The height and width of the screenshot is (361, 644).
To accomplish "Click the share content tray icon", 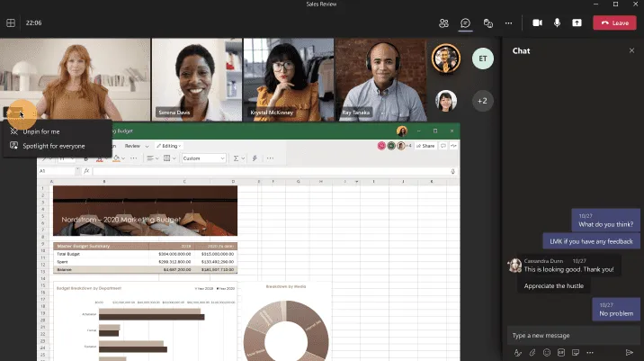I will click(x=577, y=23).
